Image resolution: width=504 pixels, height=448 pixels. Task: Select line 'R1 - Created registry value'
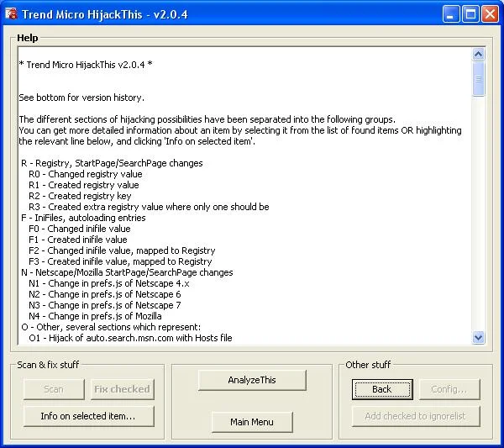point(84,185)
